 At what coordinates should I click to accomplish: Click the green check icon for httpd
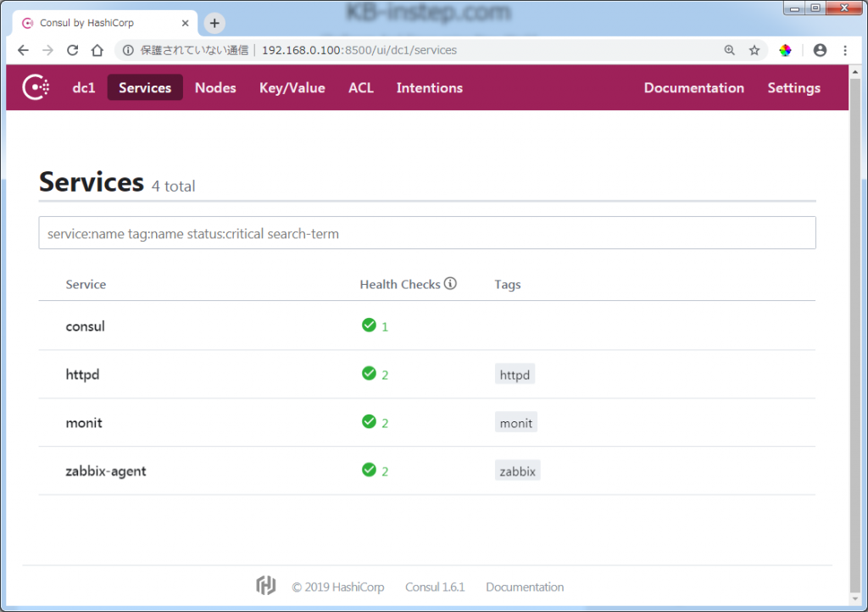click(369, 373)
